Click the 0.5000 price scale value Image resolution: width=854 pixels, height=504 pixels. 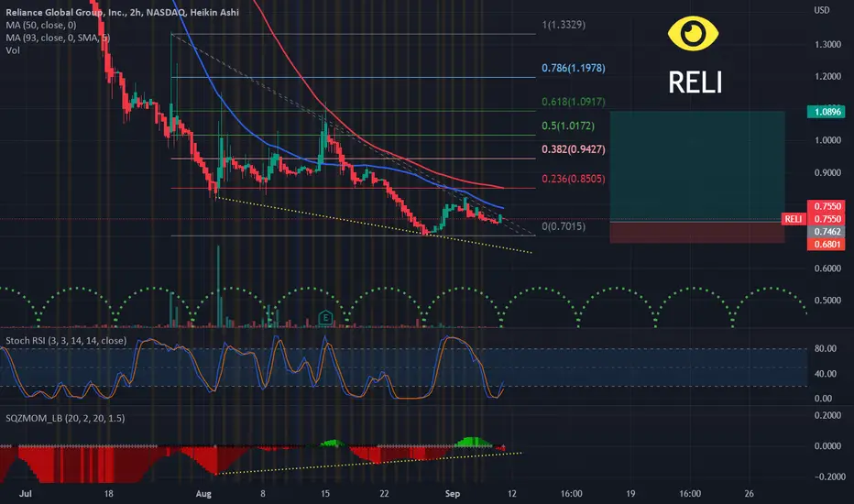point(827,301)
